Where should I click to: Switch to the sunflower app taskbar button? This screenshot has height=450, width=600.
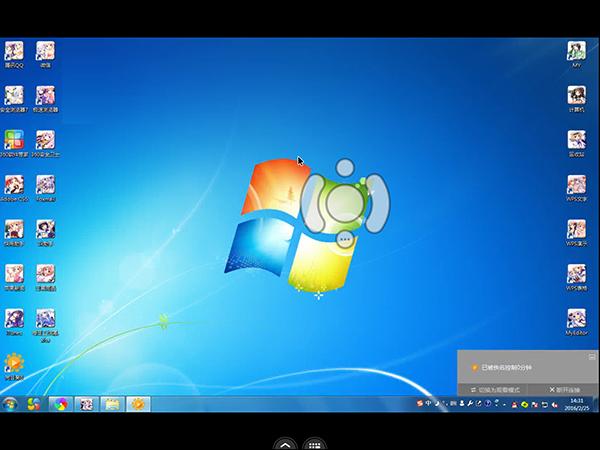138,404
